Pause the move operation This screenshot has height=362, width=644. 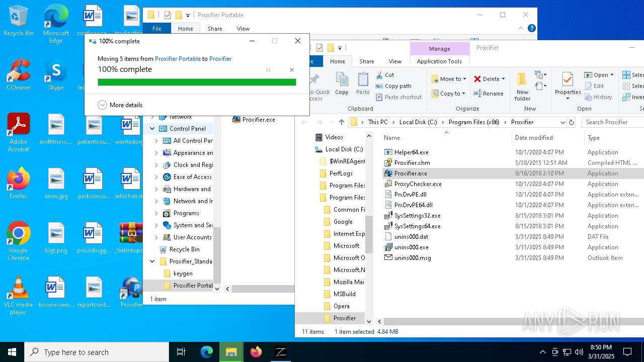pyautogui.click(x=268, y=70)
